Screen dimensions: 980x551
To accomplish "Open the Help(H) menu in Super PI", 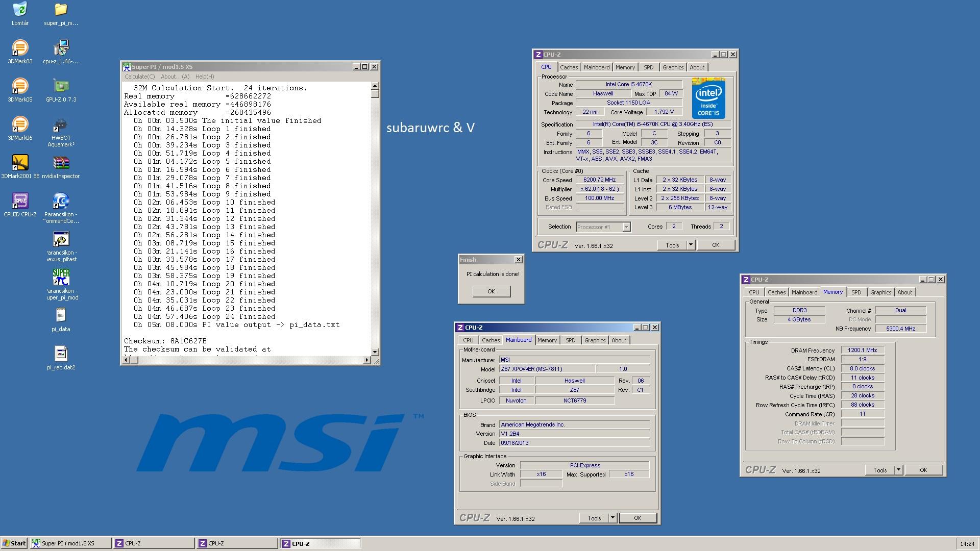I will pyautogui.click(x=205, y=77).
